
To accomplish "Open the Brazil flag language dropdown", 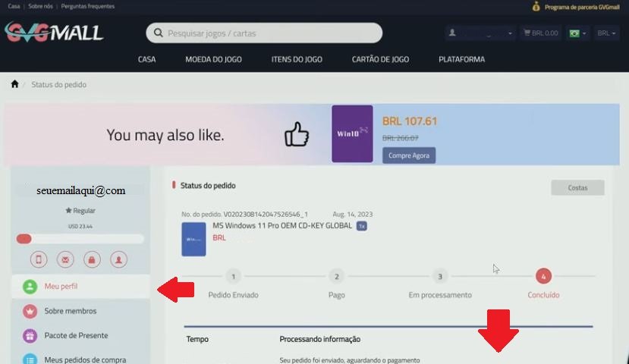I will tap(577, 33).
